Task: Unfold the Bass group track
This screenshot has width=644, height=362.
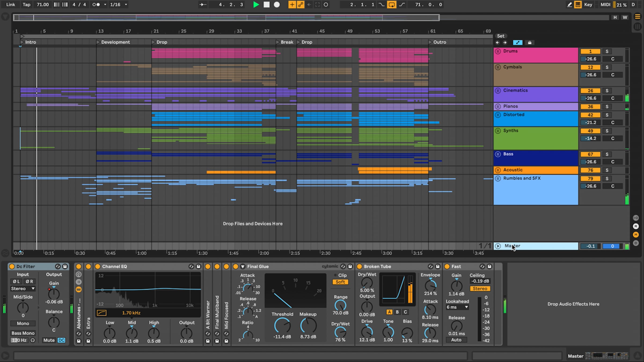Action: click(x=498, y=154)
